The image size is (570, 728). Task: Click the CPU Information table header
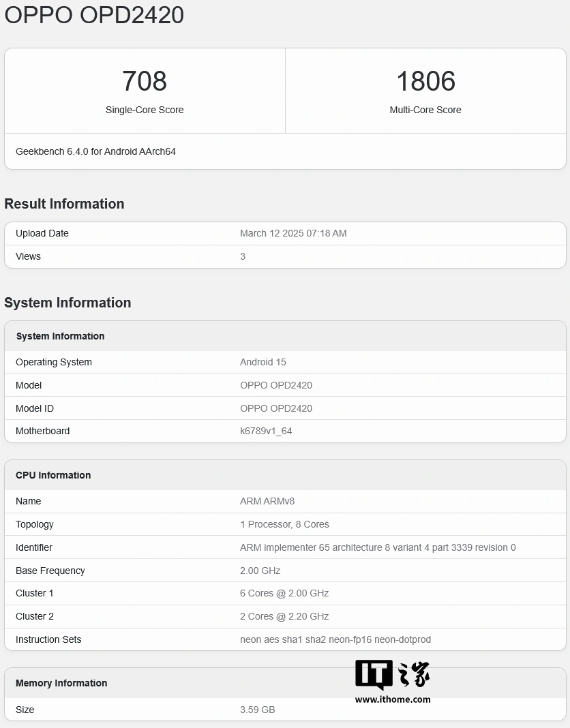point(53,475)
